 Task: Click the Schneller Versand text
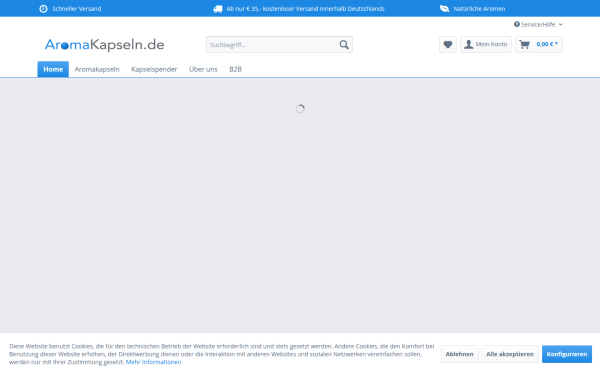pos(77,9)
